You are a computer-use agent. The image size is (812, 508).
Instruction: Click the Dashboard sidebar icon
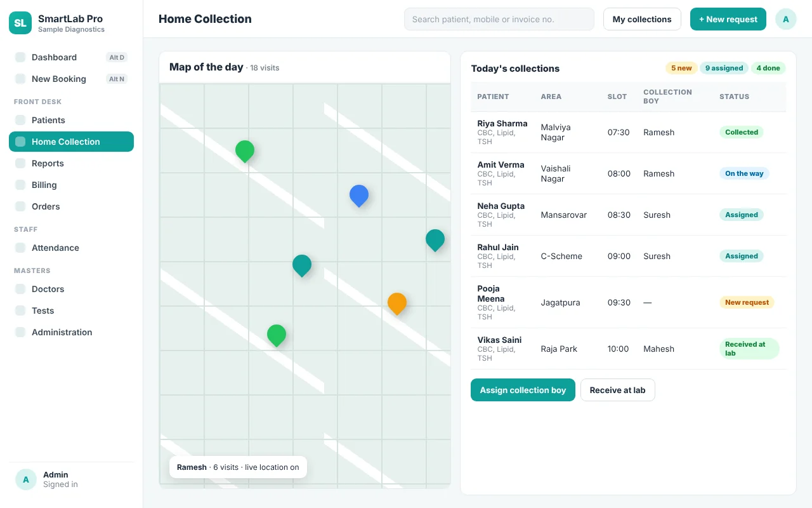point(20,57)
